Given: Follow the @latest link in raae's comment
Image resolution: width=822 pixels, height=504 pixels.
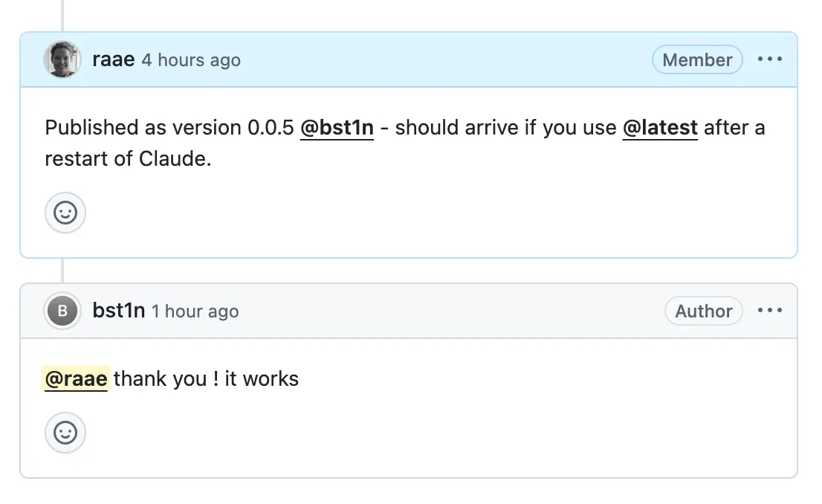Looking at the screenshot, I should click(660, 127).
